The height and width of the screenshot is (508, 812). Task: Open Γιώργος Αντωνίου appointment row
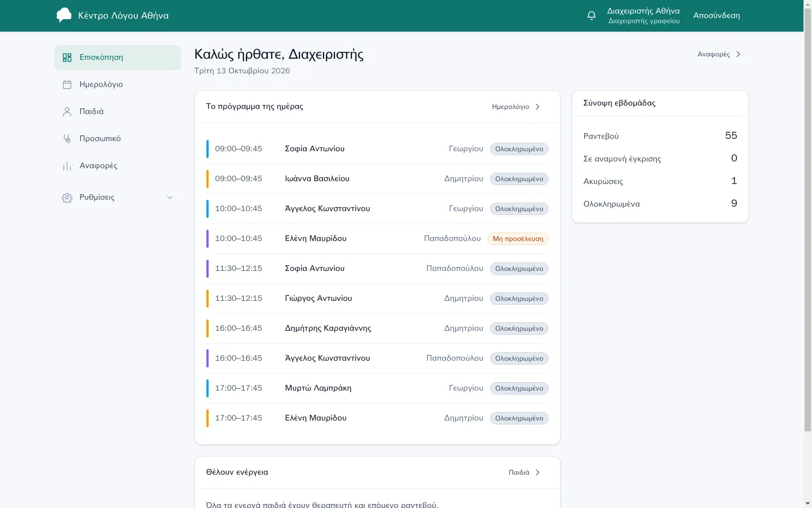click(377, 299)
